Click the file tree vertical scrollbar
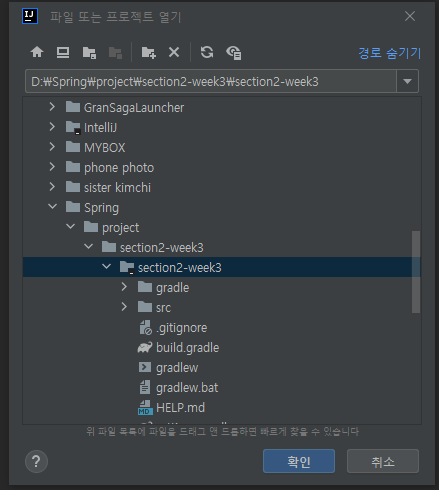This screenshot has height=490, width=439. [x=416, y=272]
